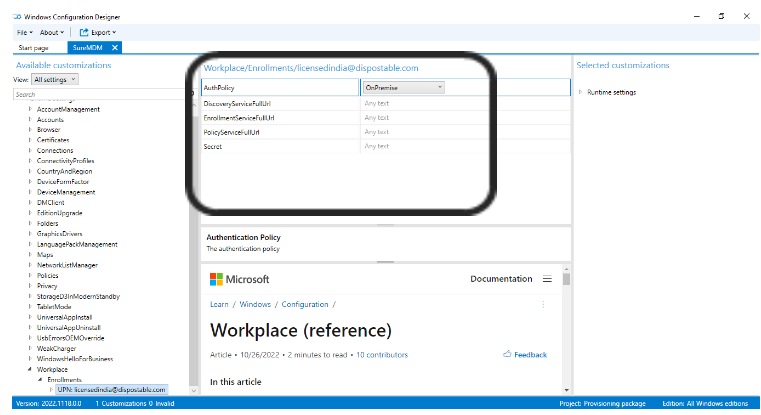Click the tree scroll down arrow

point(194,390)
